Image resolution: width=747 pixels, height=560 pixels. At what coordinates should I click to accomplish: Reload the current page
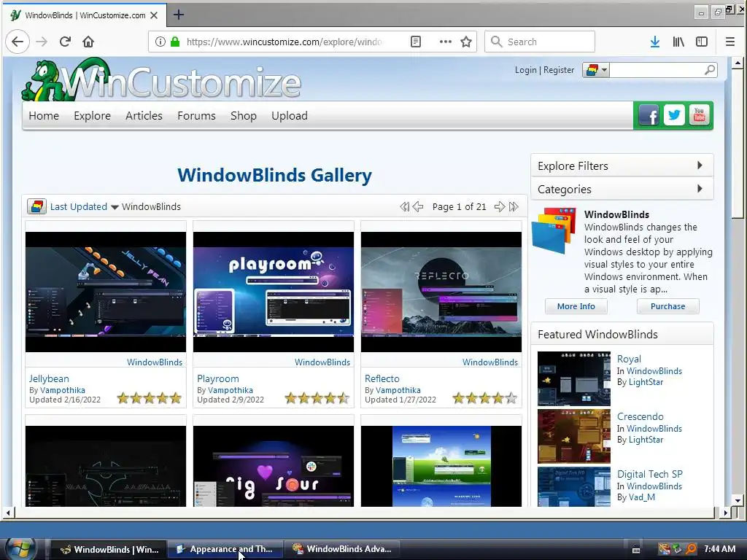(x=65, y=42)
